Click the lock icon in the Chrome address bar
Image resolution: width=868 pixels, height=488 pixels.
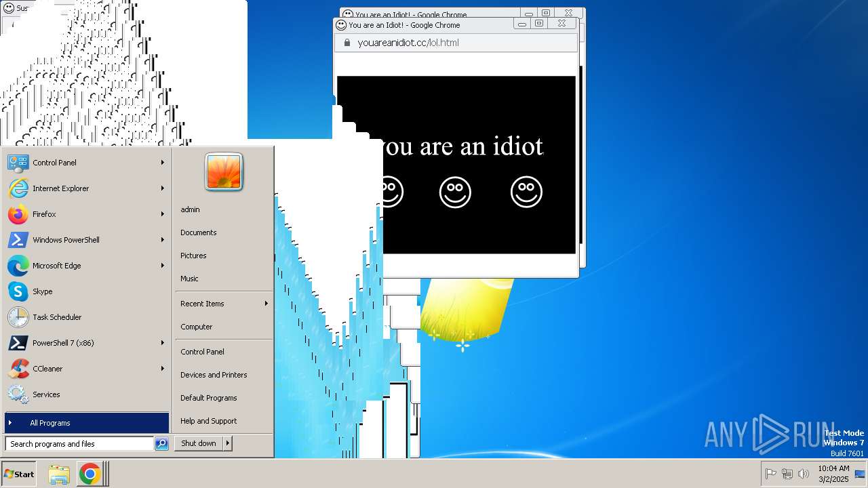(347, 43)
